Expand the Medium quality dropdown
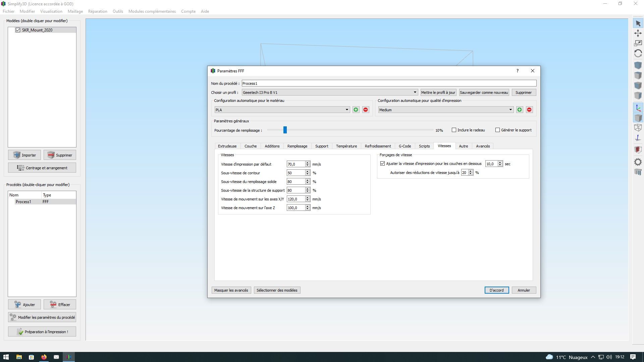This screenshot has height=362, width=644. click(445, 110)
